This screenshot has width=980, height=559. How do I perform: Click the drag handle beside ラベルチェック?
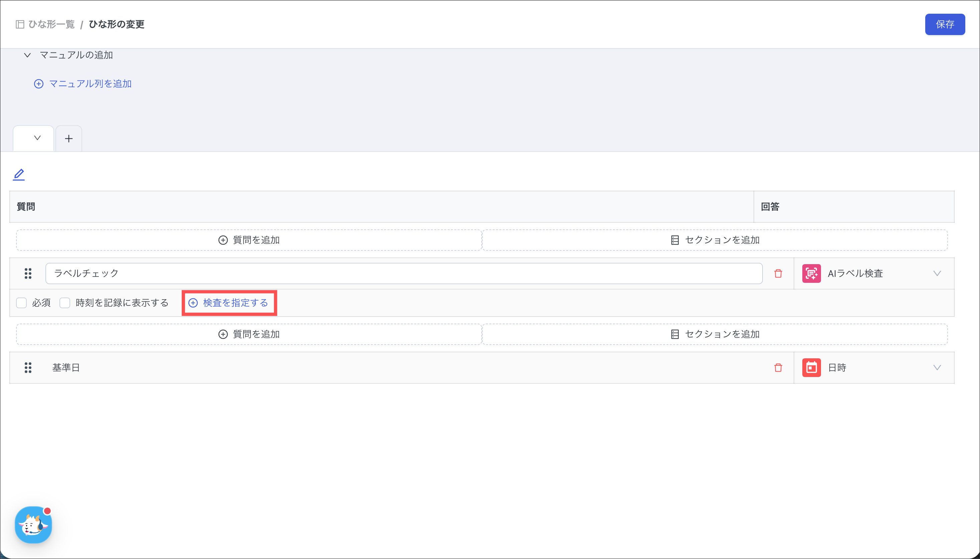(28, 273)
